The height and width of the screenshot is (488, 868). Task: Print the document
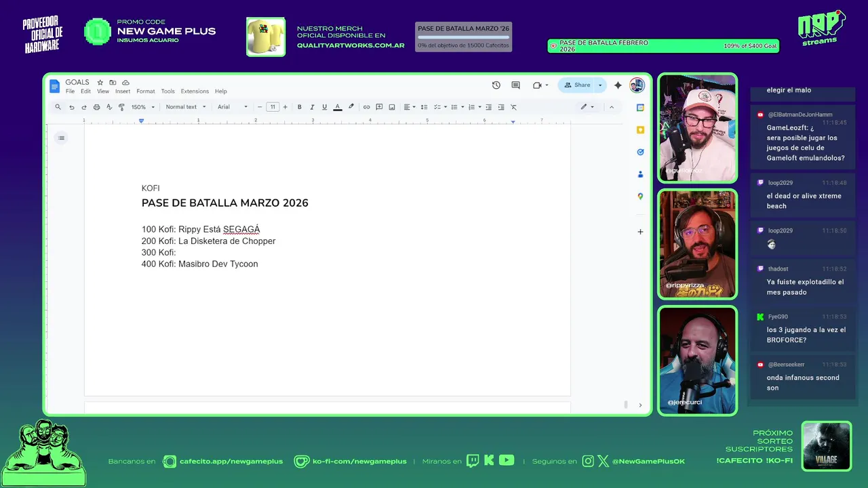point(96,107)
